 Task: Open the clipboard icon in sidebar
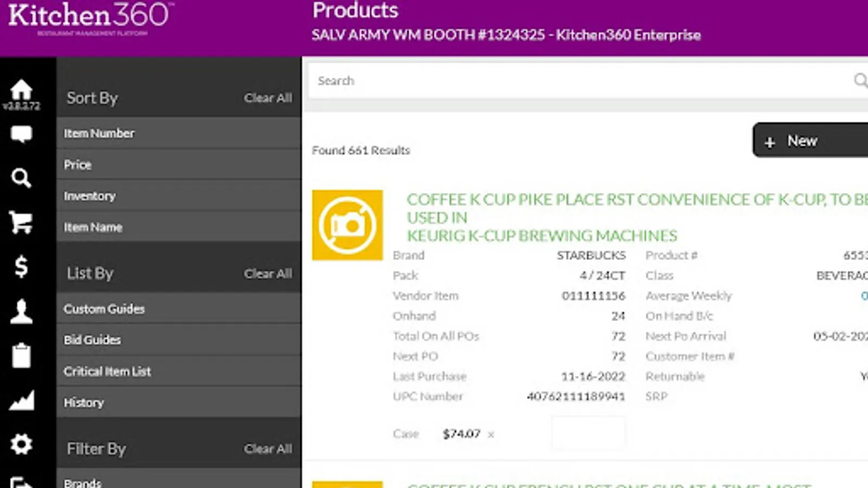[x=21, y=356]
